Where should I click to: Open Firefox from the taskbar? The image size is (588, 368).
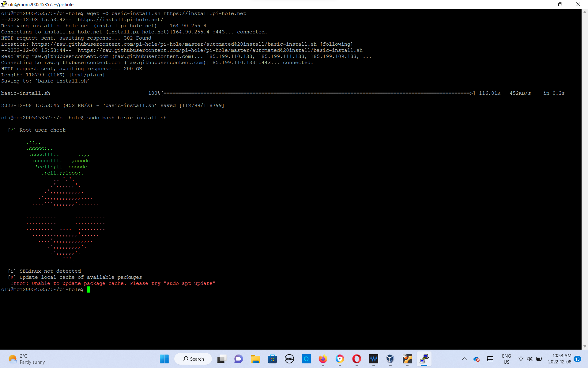tap(322, 359)
